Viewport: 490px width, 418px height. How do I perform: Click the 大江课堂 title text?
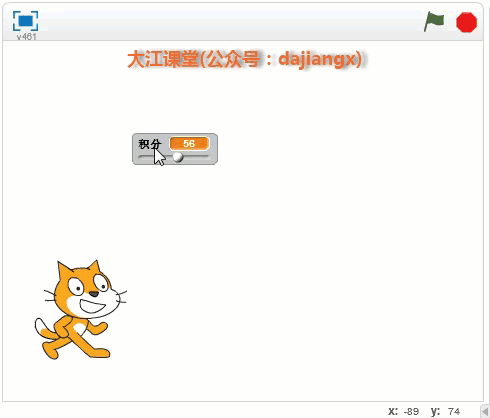coord(245,60)
